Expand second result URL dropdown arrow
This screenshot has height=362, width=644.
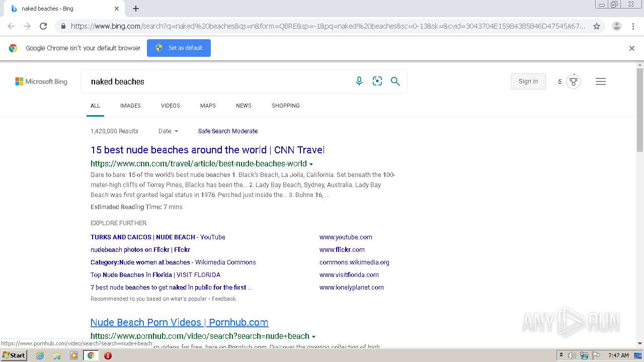[x=314, y=337]
